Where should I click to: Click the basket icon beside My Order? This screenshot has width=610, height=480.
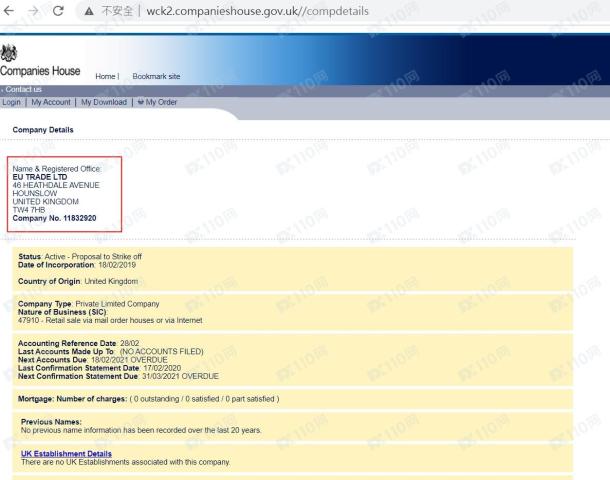[141, 102]
